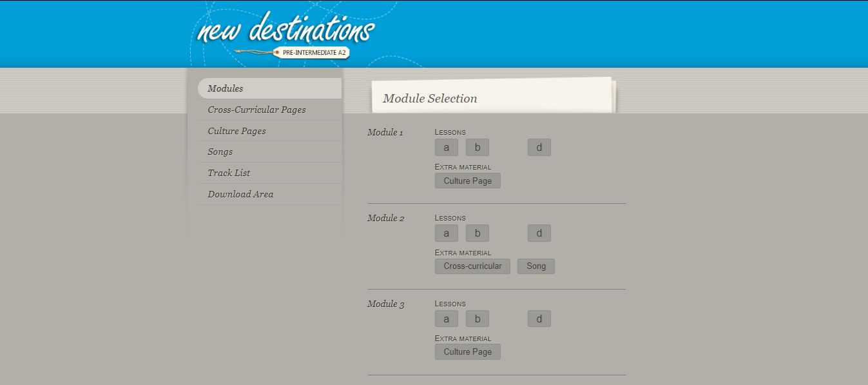Select Modules in the sidebar menu
Screen dimensions: 868x385
(269, 88)
